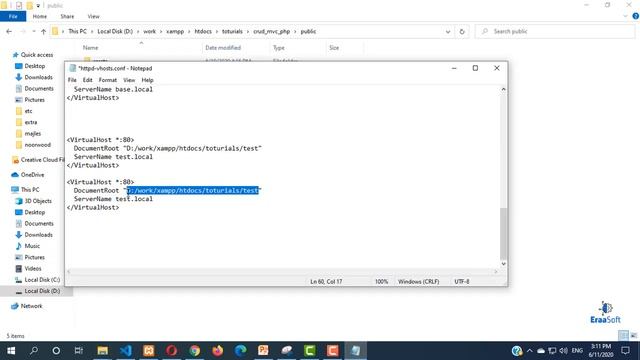The height and width of the screenshot is (360, 640).
Task: Open File Explorer taskbar icon
Action: point(102,351)
